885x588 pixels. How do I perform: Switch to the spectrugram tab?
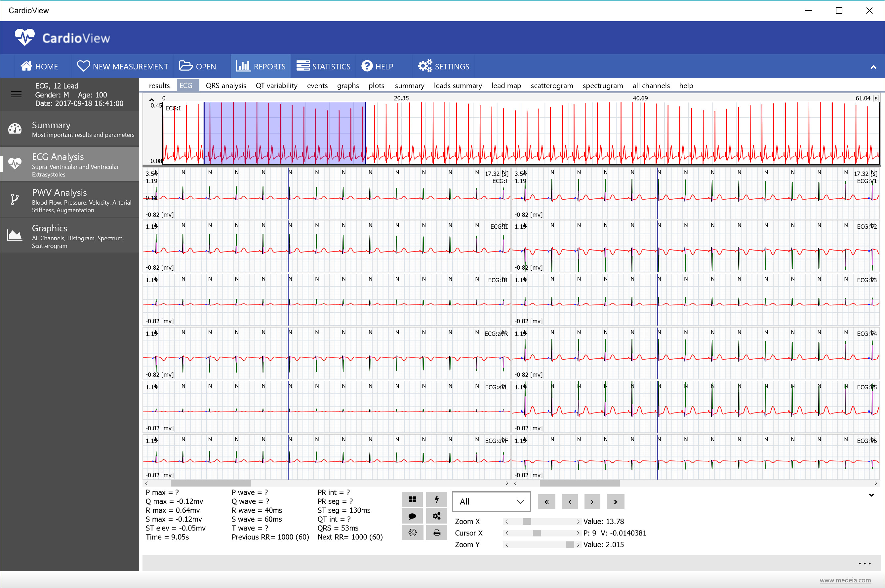click(603, 86)
